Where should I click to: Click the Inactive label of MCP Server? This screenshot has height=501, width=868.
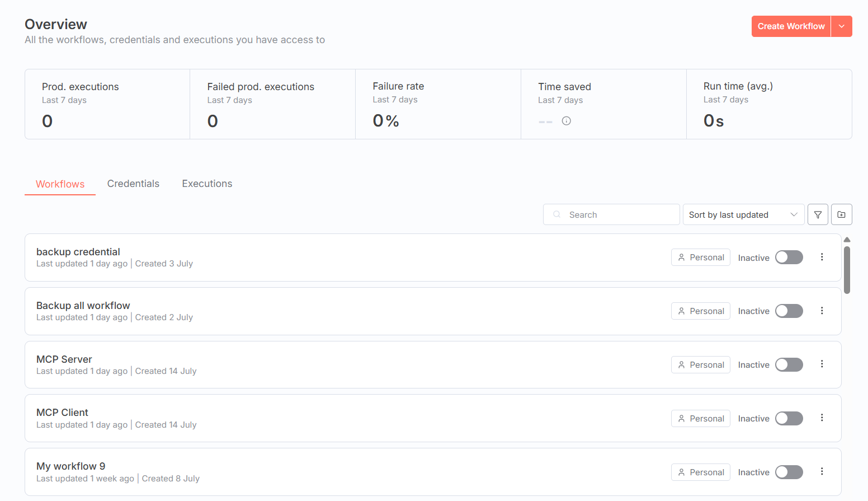753,365
